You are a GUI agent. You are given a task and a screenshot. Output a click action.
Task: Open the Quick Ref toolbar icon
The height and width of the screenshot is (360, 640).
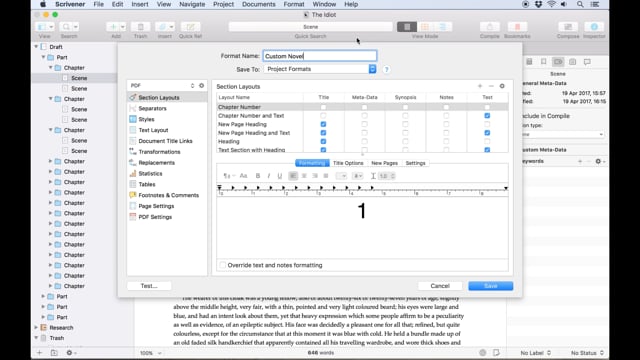click(x=190, y=27)
